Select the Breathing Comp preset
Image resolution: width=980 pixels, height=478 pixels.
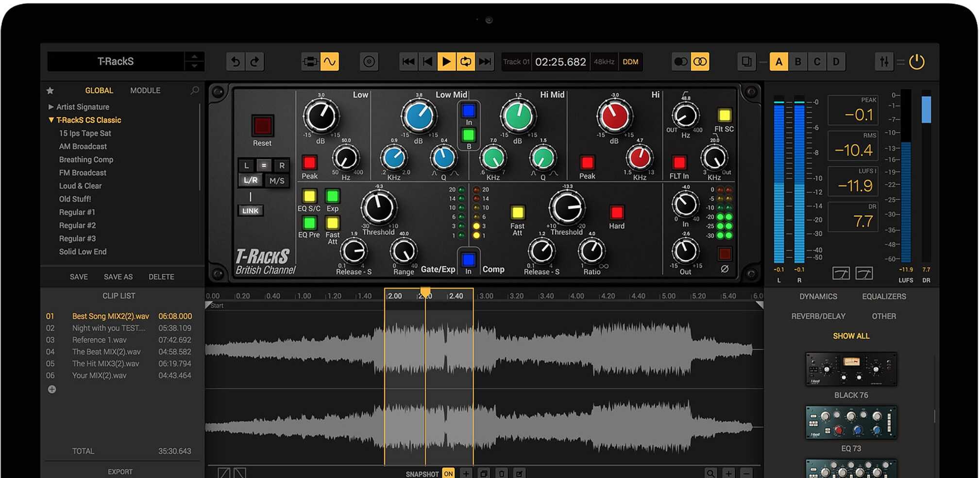coord(86,159)
